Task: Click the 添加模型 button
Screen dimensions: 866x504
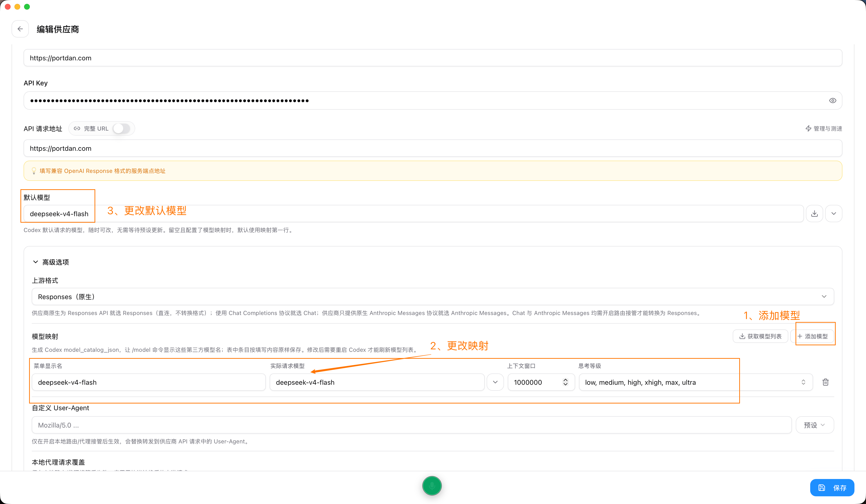Action: pyautogui.click(x=812, y=336)
